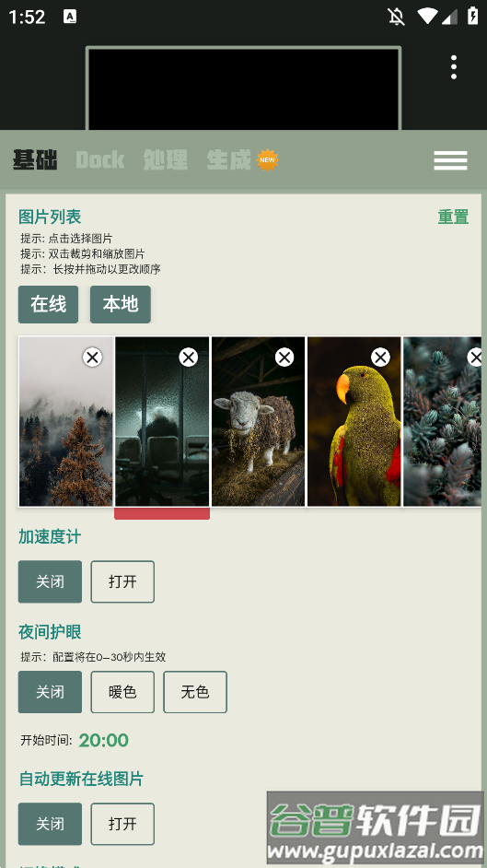
Task: Remove the rainy window image
Action: point(189,357)
